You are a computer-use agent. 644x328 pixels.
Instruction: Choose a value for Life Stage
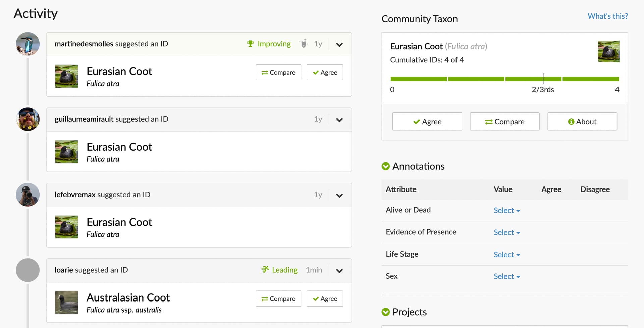(506, 255)
